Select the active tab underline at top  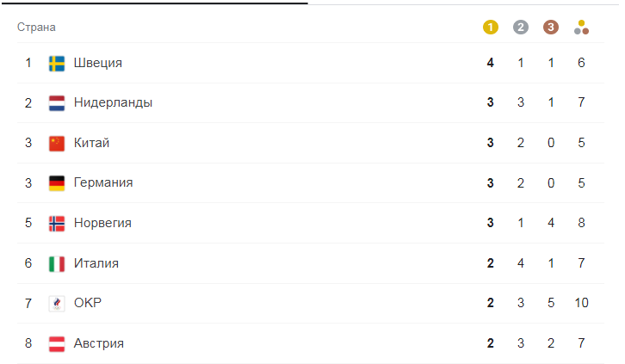point(154,3)
